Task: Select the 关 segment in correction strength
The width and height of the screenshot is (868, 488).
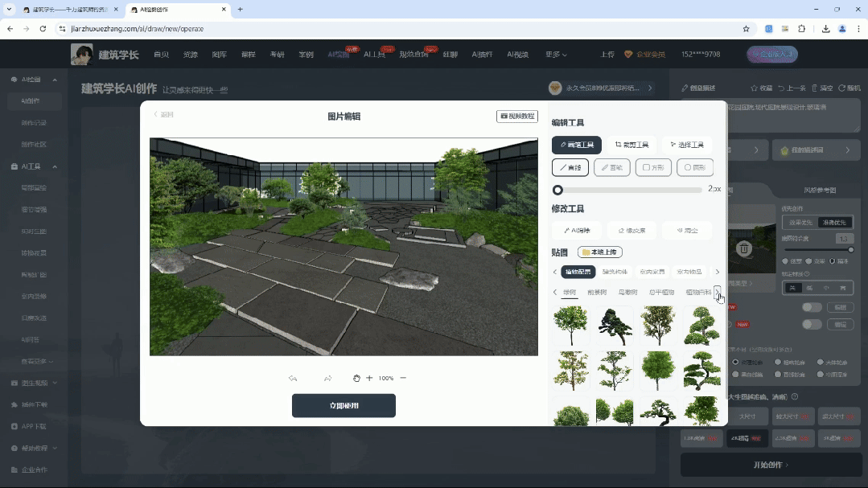Action: click(x=792, y=289)
